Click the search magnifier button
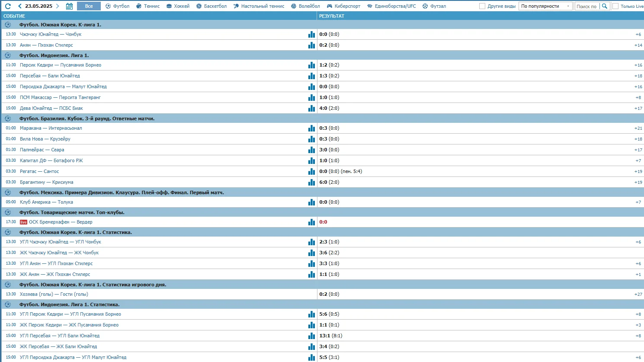The height and width of the screenshot is (362, 644). pyautogui.click(x=605, y=6)
